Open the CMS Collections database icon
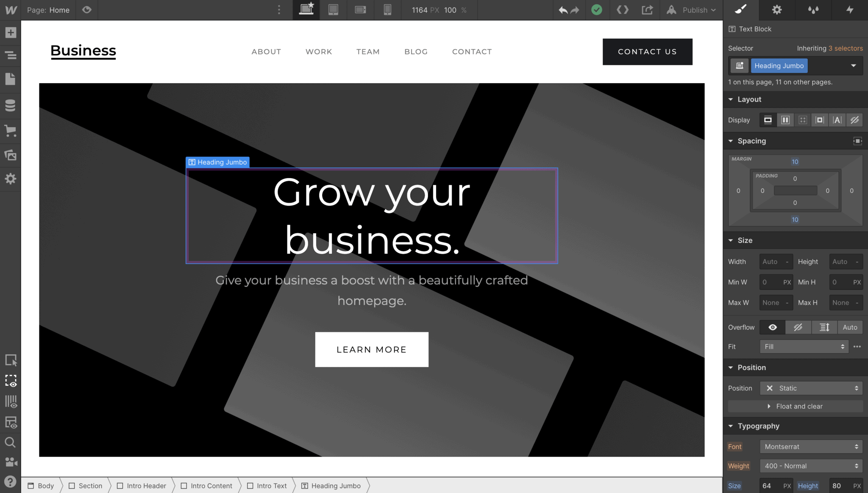Image resolution: width=868 pixels, height=493 pixels. tap(11, 105)
